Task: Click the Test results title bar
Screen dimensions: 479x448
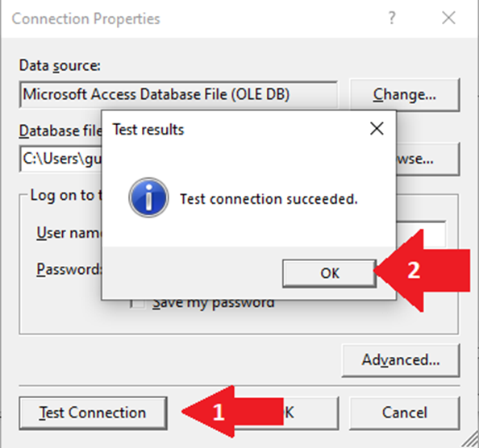Action: pyautogui.click(x=234, y=129)
